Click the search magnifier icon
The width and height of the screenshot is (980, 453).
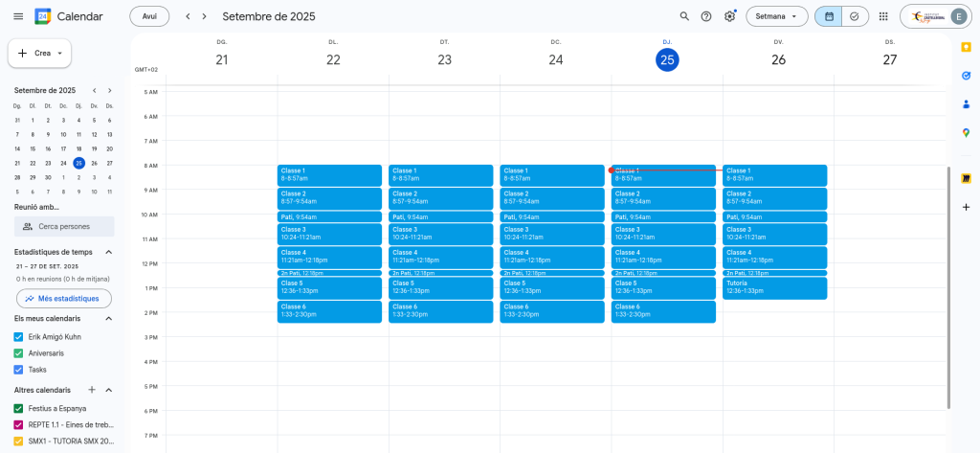(x=683, y=16)
